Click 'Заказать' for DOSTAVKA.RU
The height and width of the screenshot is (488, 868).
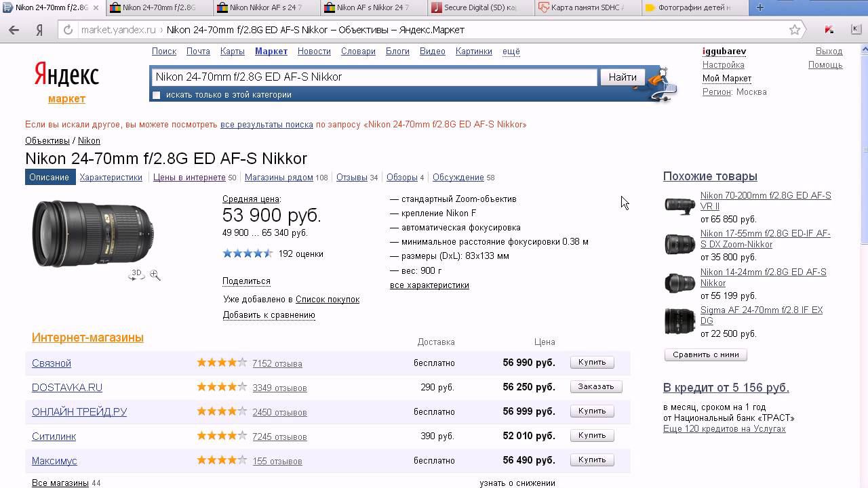point(596,387)
